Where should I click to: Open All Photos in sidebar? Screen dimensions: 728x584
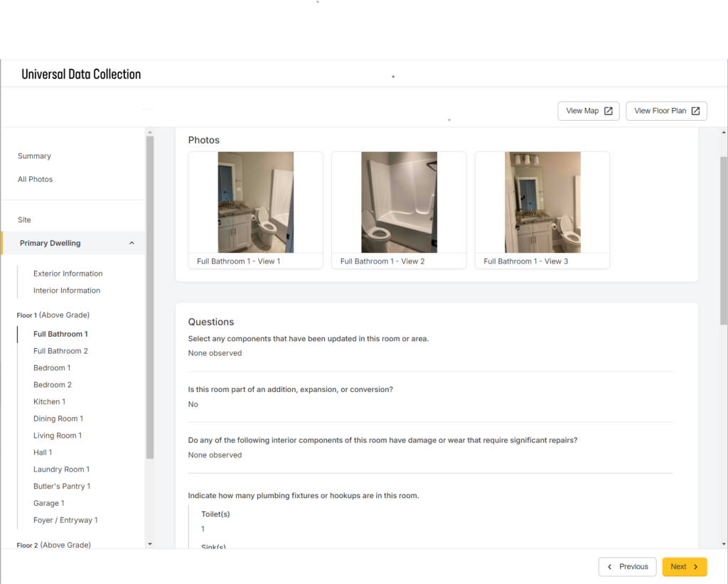[36, 179]
